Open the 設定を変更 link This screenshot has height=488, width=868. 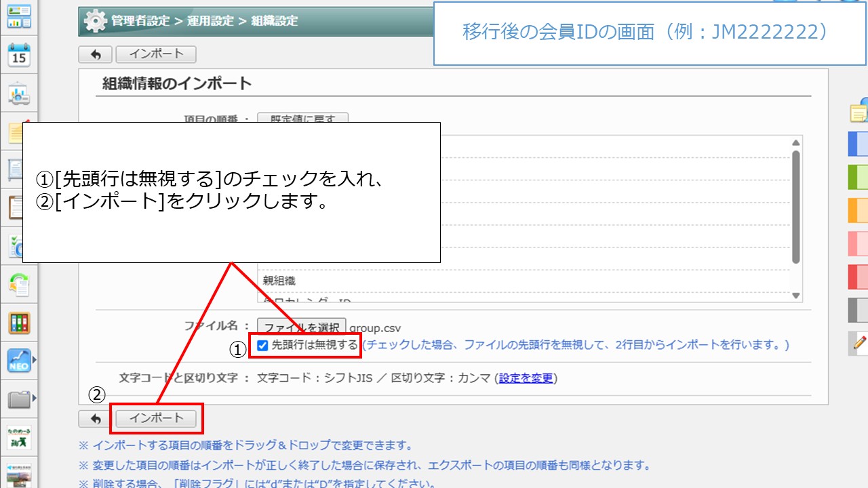(526, 378)
